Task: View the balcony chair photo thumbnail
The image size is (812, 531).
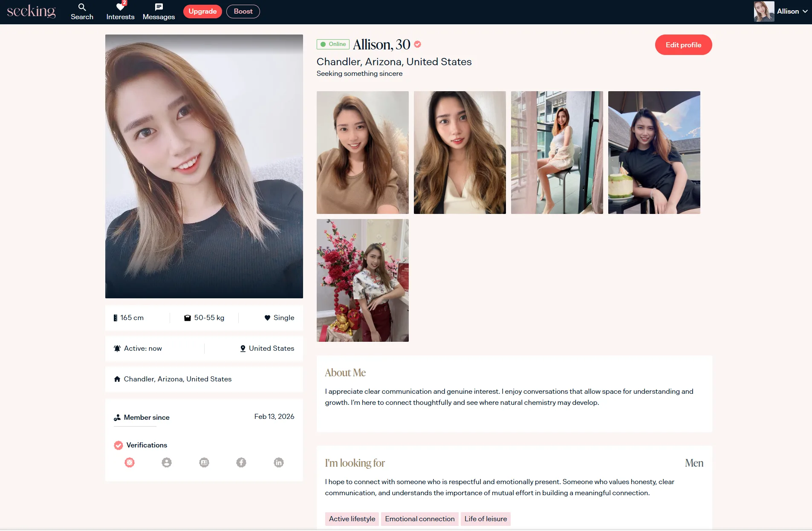Action: point(557,153)
